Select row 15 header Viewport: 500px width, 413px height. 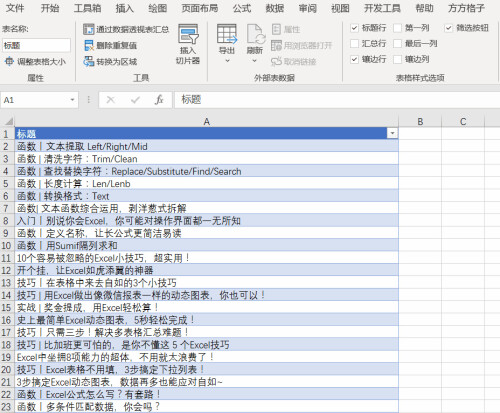click(x=7, y=307)
